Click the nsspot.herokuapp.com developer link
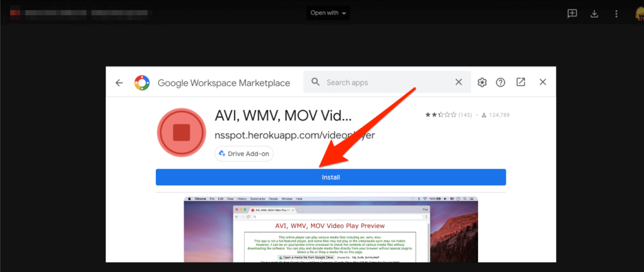The width and height of the screenshot is (644, 272). click(x=295, y=135)
